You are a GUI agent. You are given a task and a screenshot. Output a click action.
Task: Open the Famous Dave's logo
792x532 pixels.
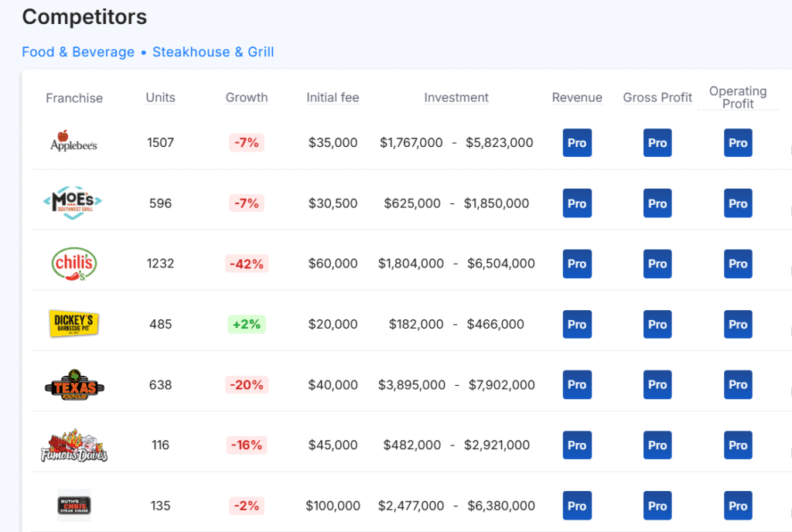click(x=74, y=445)
